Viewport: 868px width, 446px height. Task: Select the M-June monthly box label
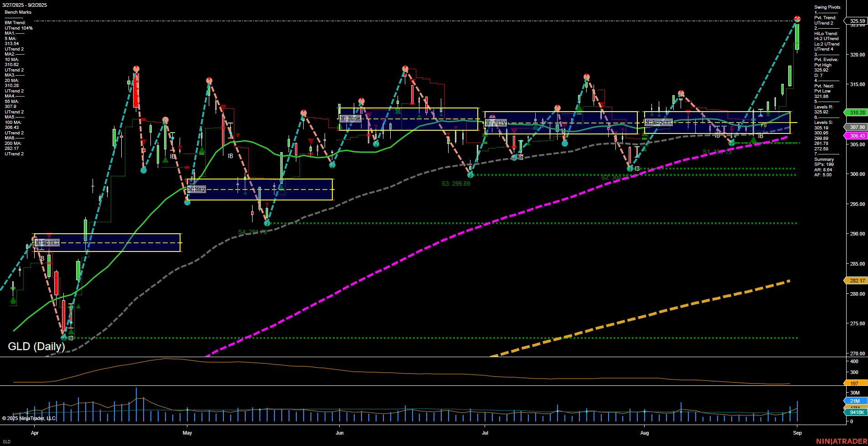(x=350, y=118)
